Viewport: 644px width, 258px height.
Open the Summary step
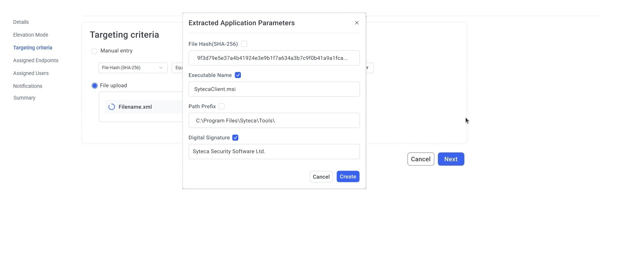(25, 98)
